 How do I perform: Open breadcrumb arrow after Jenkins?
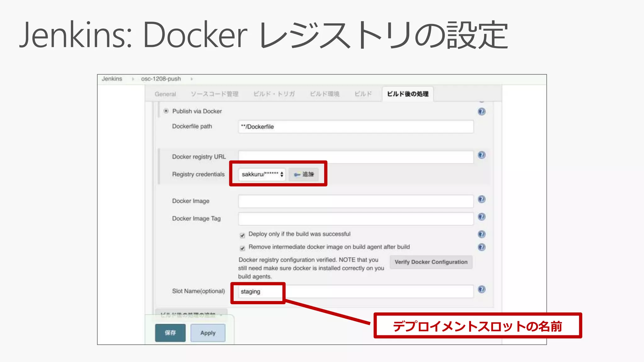[133, 79]
